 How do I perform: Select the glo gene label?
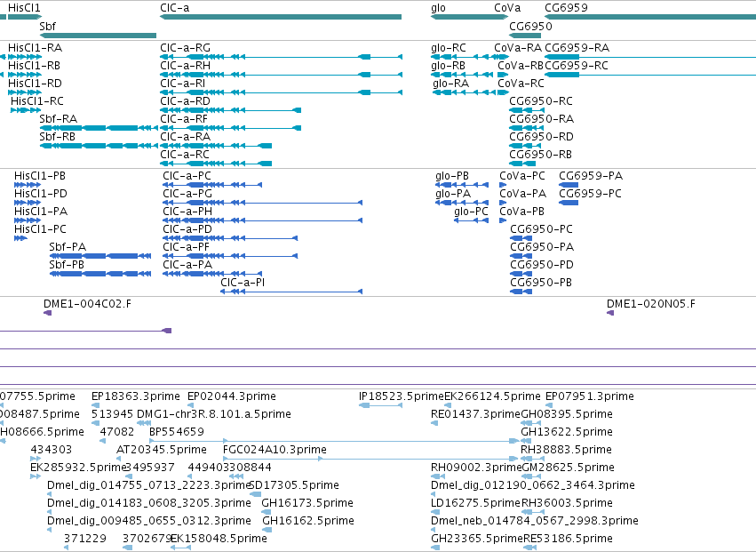tap(438, 8)
